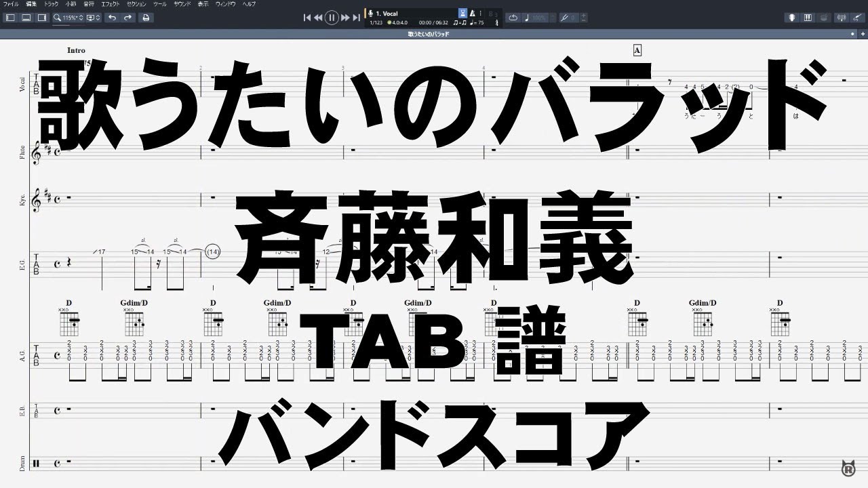Click the print icon
This screenshot has width=868, height=488.
[x=145, y=18]
